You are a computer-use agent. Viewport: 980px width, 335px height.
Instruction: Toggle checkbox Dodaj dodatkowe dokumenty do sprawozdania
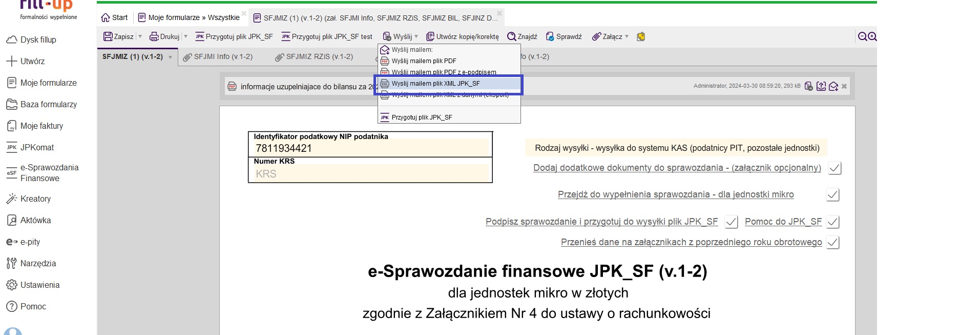pos(835,168)
